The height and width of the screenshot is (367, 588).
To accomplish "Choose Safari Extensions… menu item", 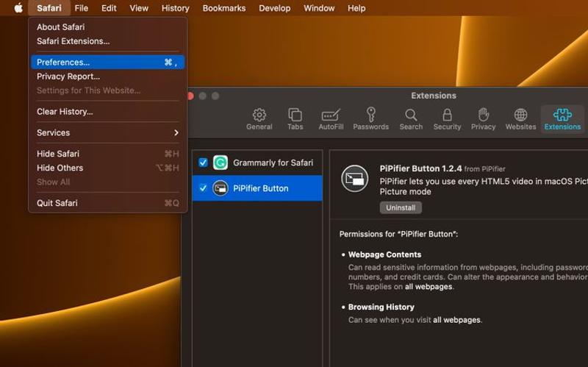I will [107, 41].
